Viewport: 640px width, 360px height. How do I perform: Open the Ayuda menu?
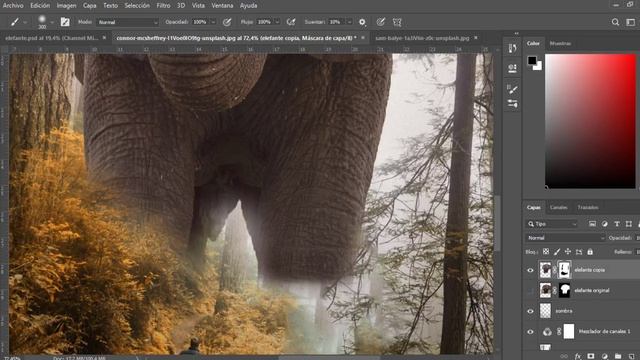(x=249, y=6)
